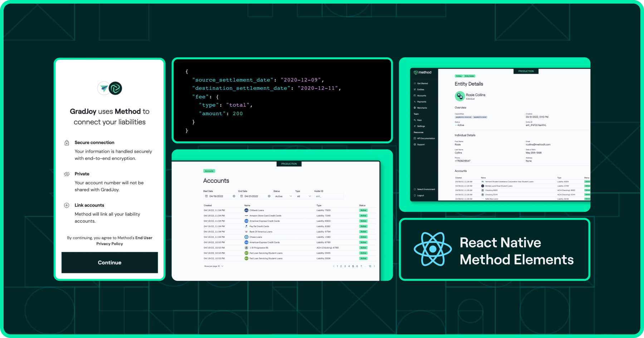Go to page 3 of accounts
Screen dimensions: 644x338
click(x=345, y=266)
